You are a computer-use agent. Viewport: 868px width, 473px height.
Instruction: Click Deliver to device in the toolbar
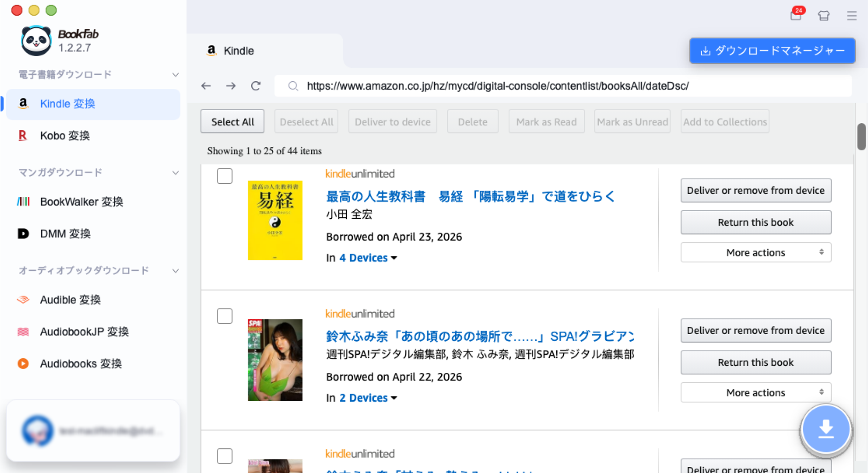[393, 121]
